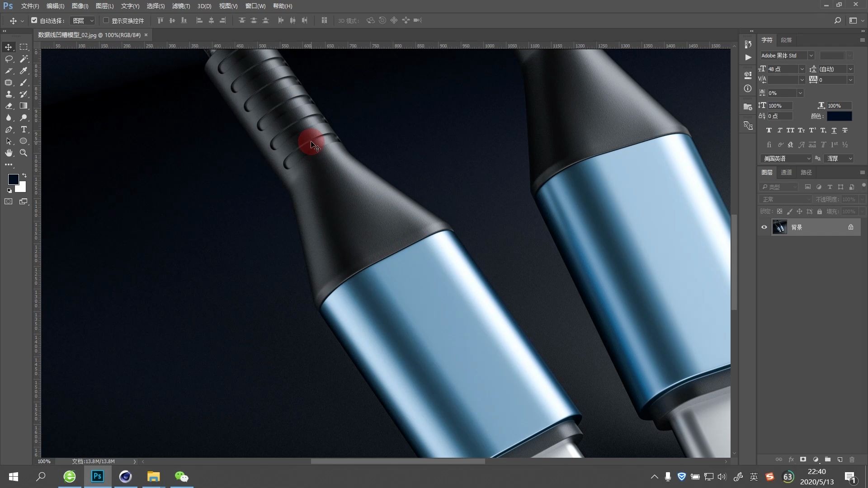Create a new layer icon
The width and height of the screenshot is (868, 488).
(840, 460)
